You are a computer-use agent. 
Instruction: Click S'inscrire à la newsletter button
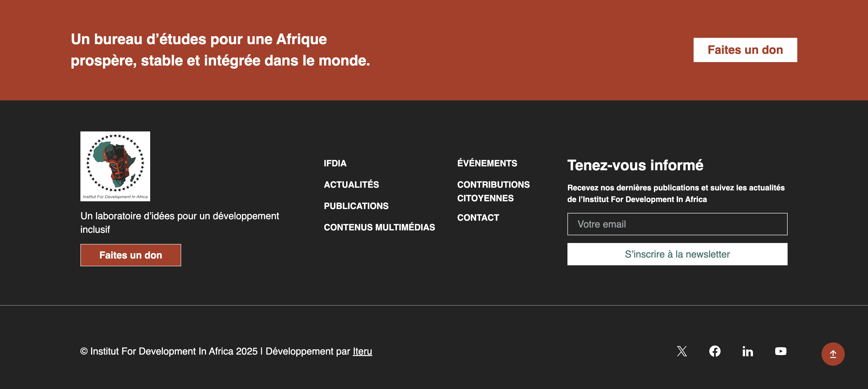(x=677, y=254)
